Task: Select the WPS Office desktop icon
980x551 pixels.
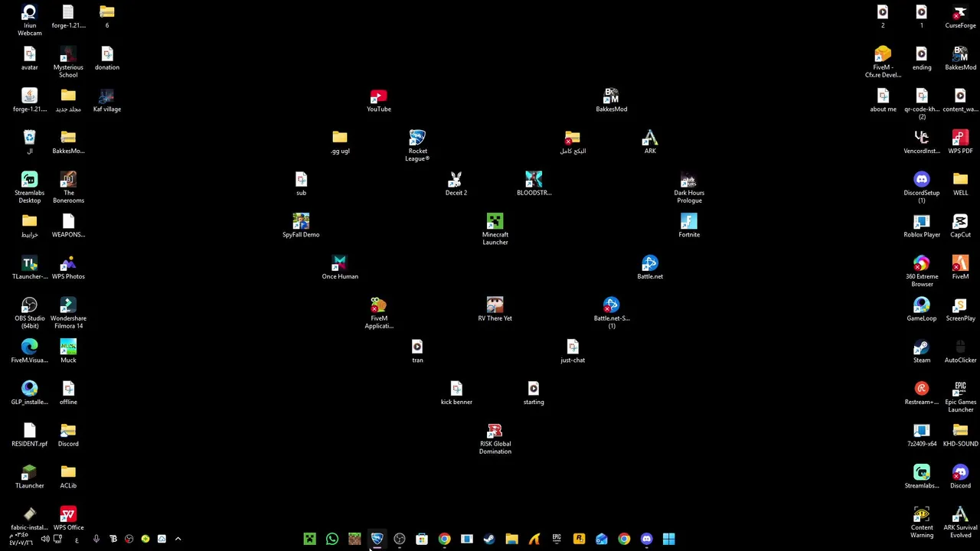Action: [68, 519]
